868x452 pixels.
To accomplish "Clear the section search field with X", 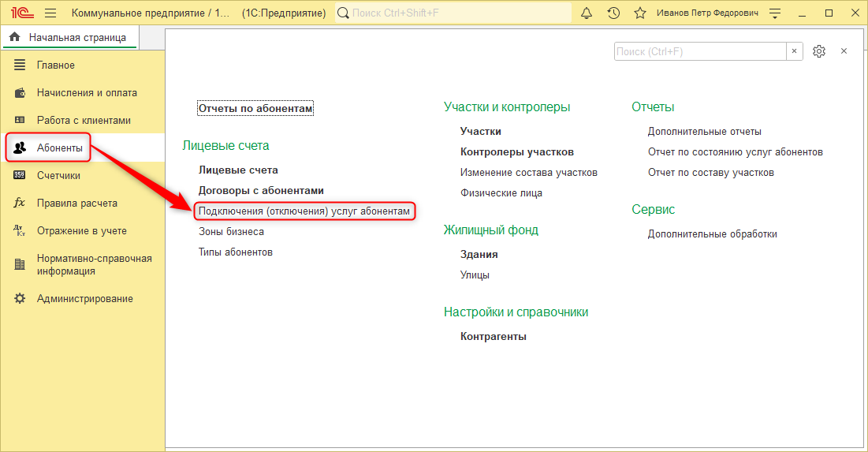I will [796, 51].
